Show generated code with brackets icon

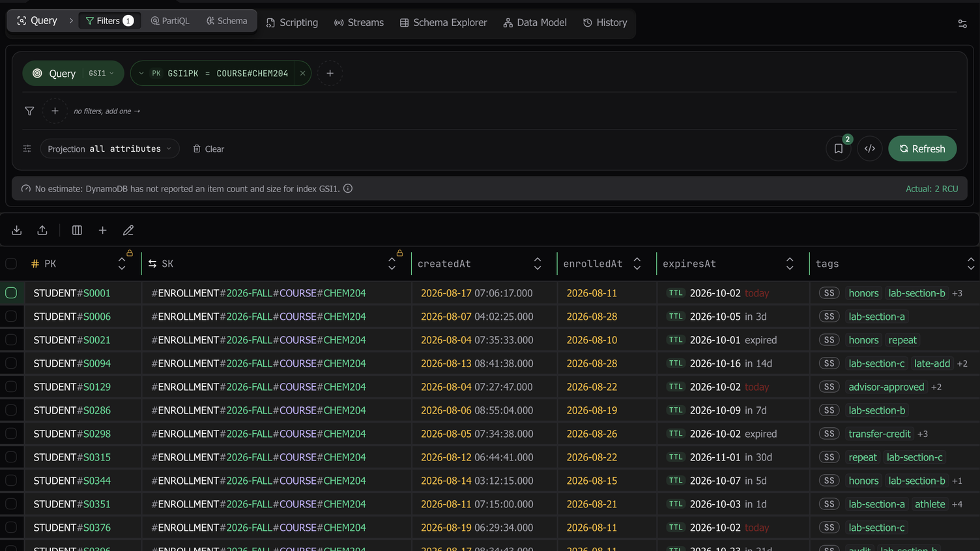click(x=870, y=148)
